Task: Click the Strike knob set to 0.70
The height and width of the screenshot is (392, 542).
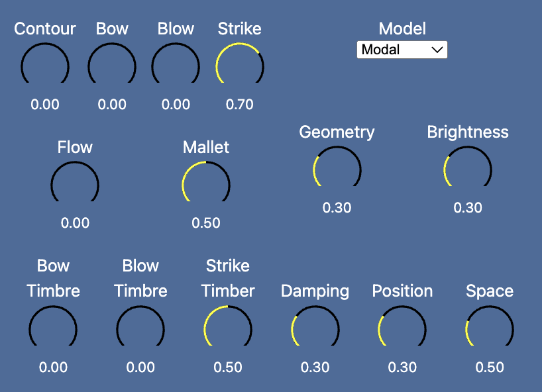Action: point(240,63)
